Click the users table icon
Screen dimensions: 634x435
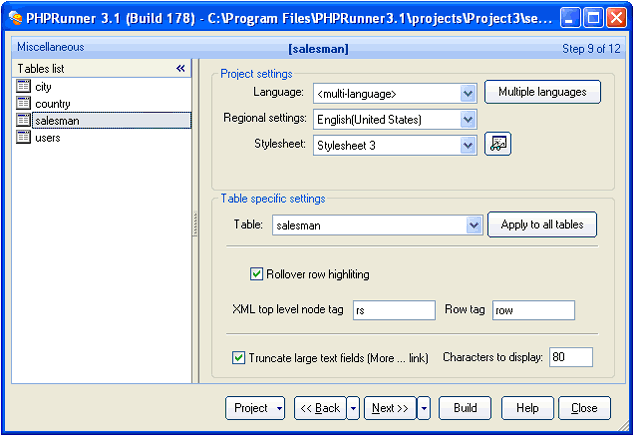click(23, 137)
